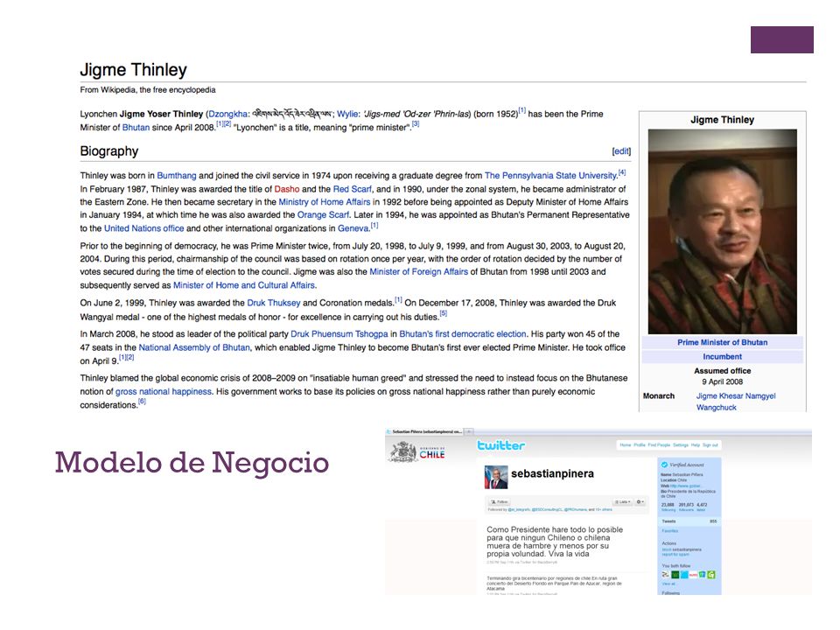Click the Incumbent link in infobox
The height and width of the screenshot is (630, 840).
point(722,357)
